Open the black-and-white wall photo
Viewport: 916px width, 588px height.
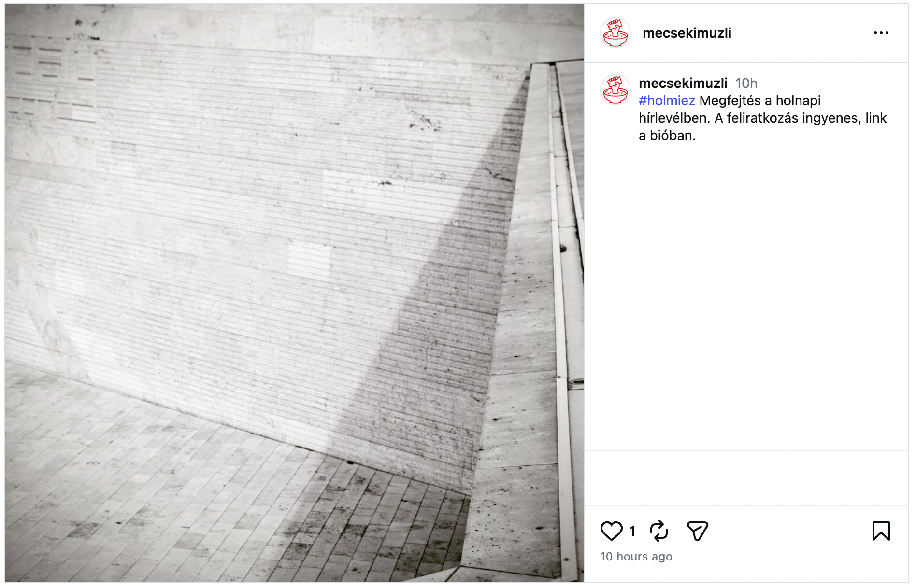[x=294, y=293]
